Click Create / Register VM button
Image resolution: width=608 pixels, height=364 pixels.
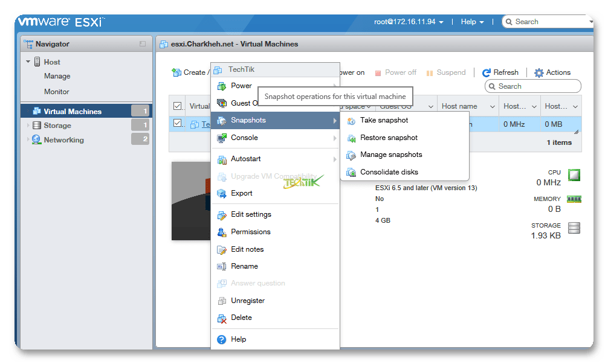click(x=191, y=73)
